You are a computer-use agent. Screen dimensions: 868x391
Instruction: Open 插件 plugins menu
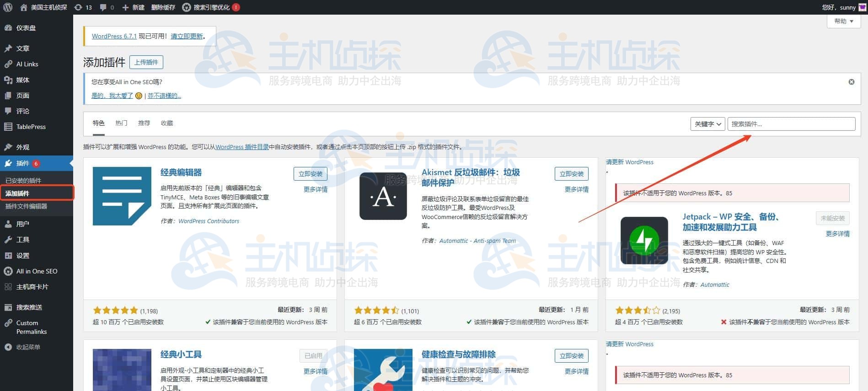[x=37, y=163]
